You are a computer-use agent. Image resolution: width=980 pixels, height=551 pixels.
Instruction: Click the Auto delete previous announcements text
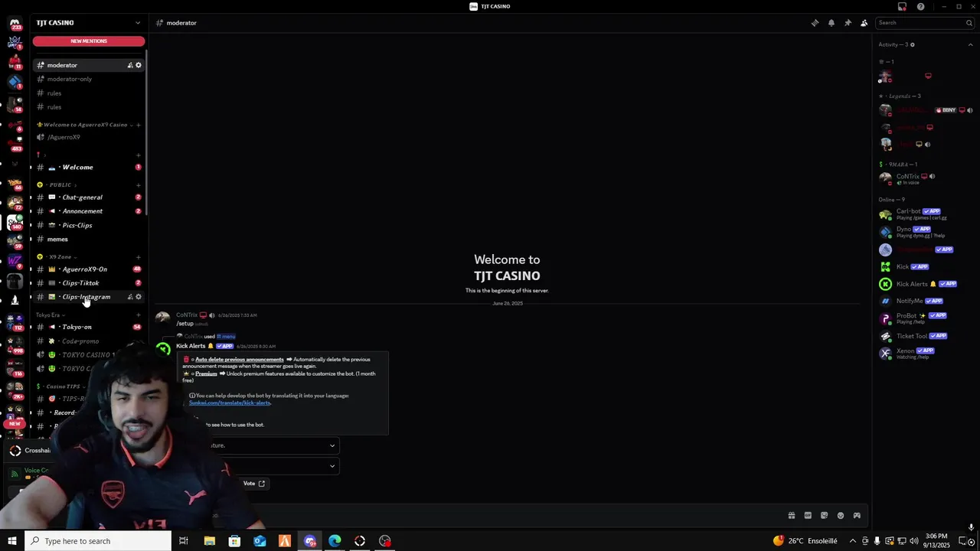(239, 360)
